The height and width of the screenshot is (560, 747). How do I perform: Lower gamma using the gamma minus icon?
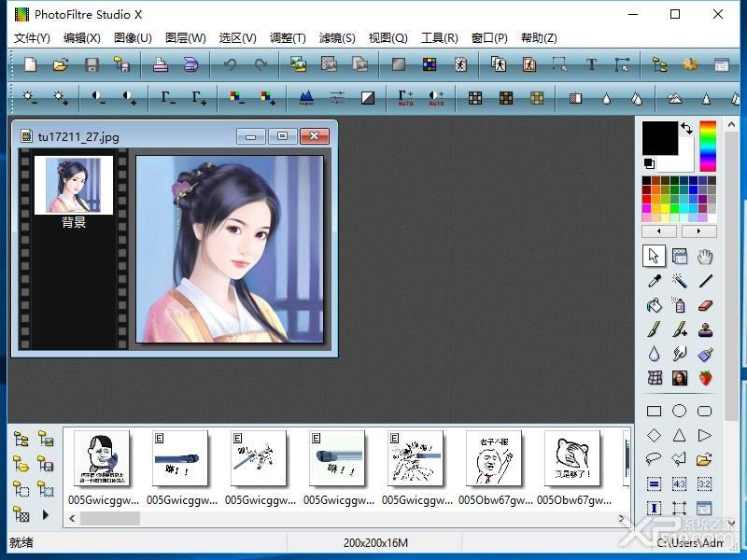(168, 98)
